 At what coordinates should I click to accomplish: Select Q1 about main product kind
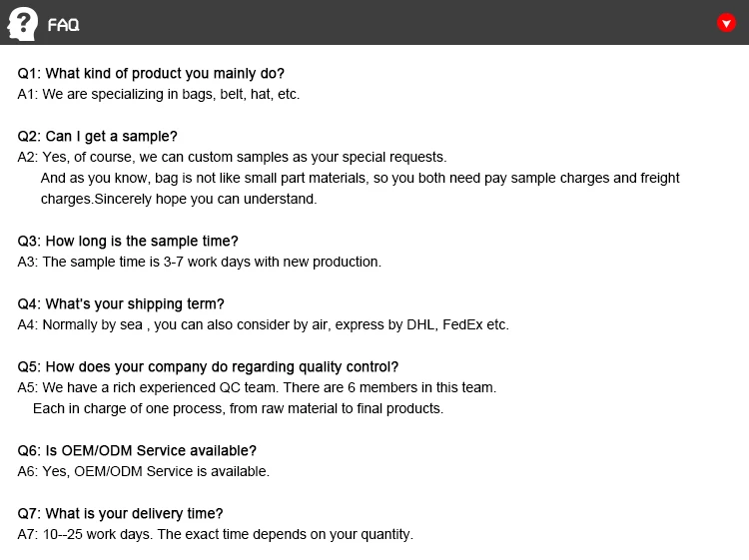[151, 73]
